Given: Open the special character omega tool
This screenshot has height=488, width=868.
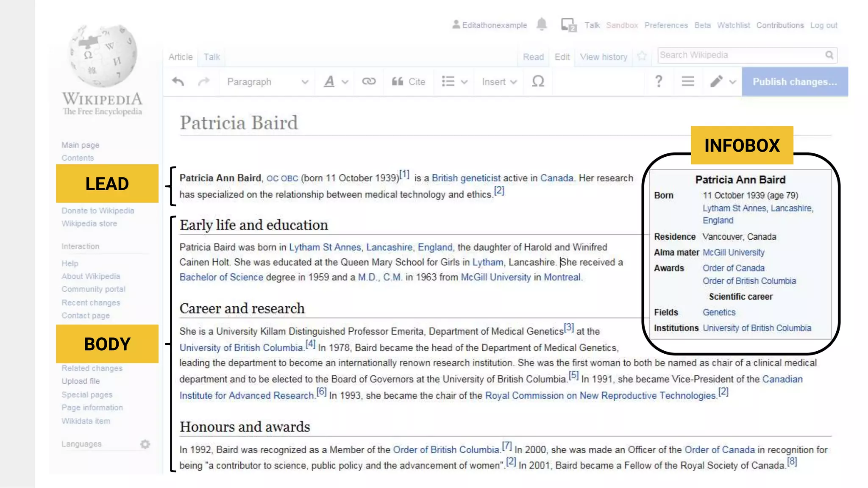Looking at the screenshot, I should point(538,81).
